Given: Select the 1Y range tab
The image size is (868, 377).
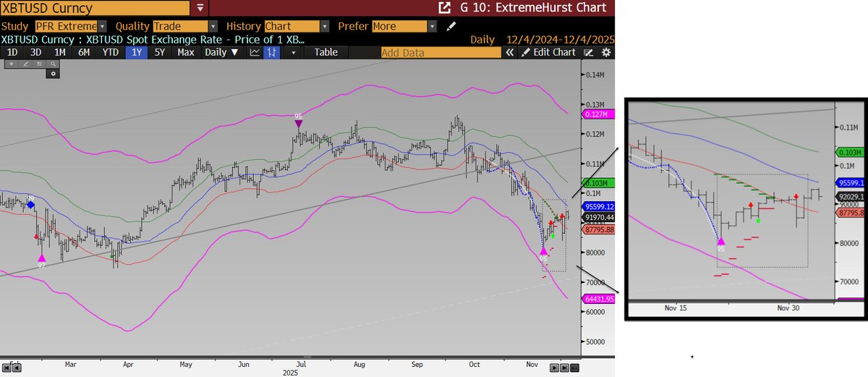Looking at the screenshot, I should point(137,52).
